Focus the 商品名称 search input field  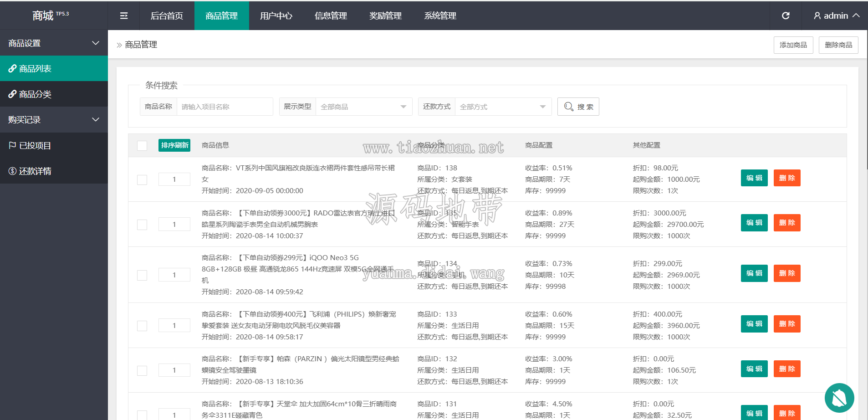pos(225,107)
